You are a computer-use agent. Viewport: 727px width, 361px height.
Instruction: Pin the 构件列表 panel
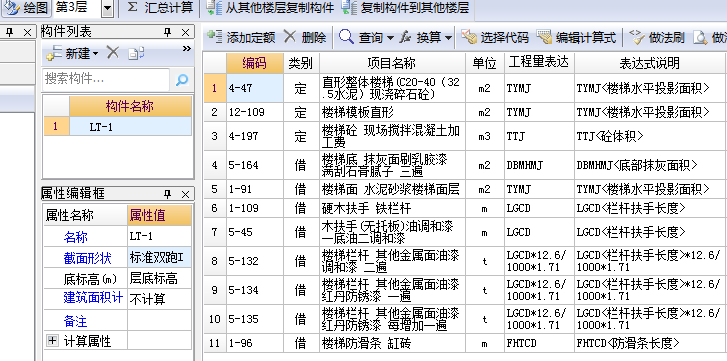(167, 32)
